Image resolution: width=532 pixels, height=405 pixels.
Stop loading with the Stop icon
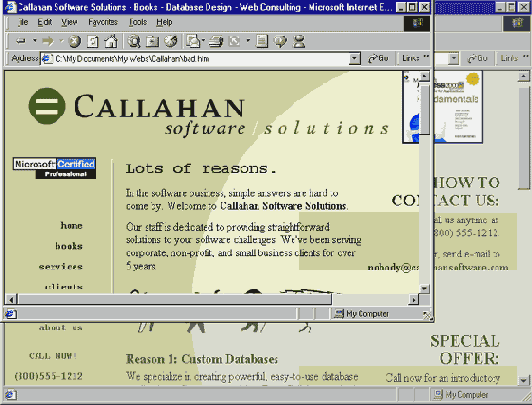[x=75, y=41]
